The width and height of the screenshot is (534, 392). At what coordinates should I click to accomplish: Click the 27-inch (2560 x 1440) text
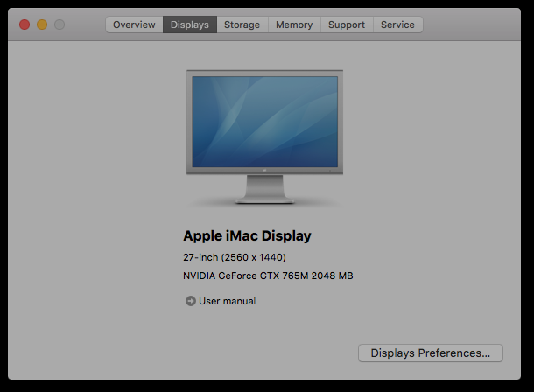[235, 257]
